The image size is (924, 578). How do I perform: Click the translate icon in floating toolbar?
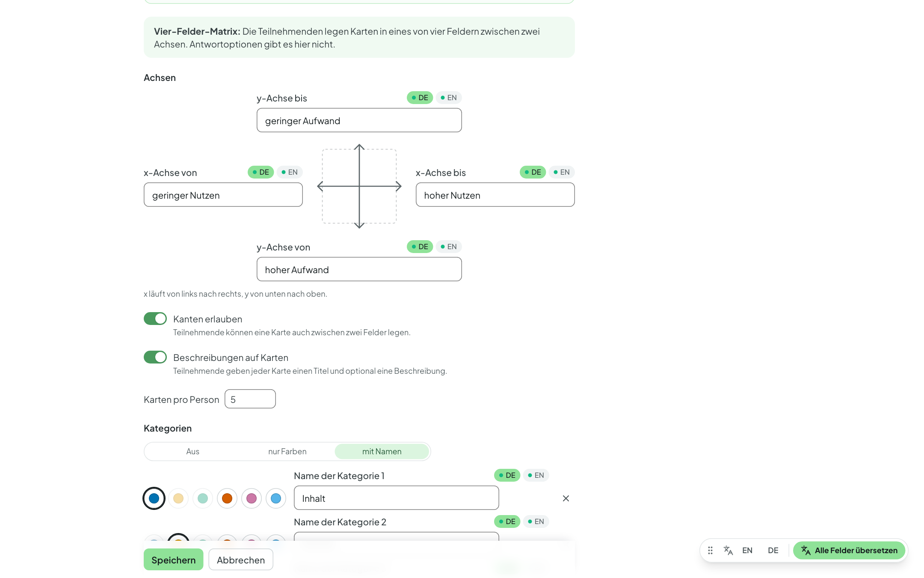[728, 550]
